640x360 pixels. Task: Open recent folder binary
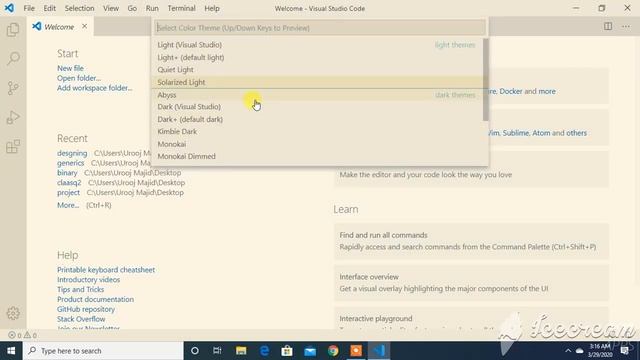67,173
